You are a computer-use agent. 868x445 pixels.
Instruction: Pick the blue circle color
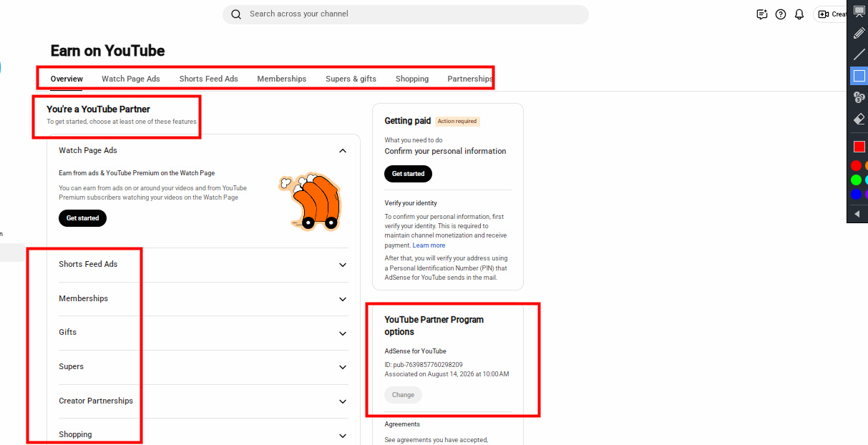[x=856, y=194]
